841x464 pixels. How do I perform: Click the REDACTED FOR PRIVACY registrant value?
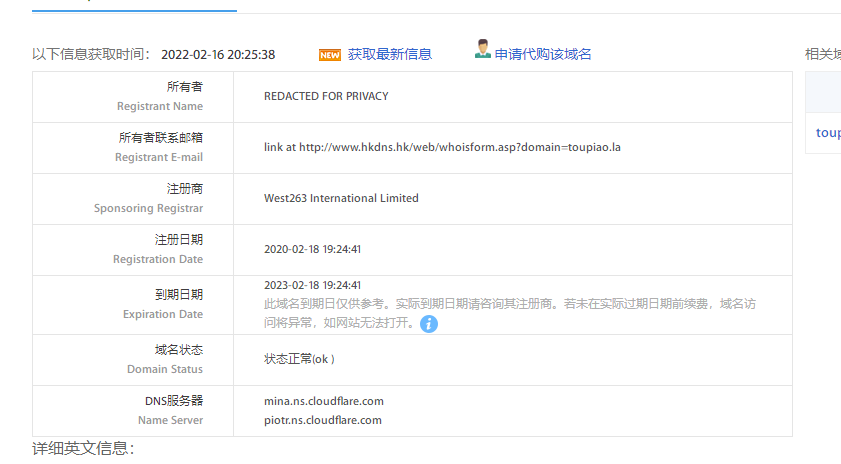coord(326,96)
